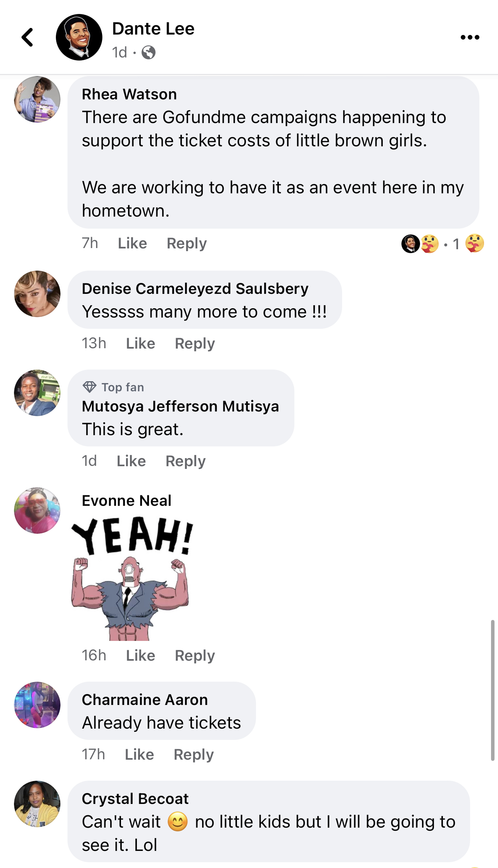Screen dimensions: 498x868
Task: Open Dante Lee's name in post header
Action: tap(153, 29)
